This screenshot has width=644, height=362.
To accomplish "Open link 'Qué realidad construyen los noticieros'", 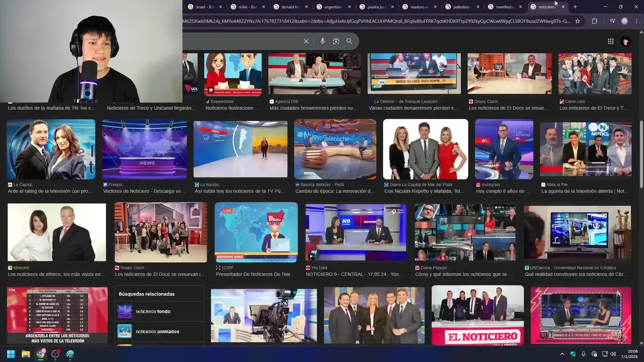I will pyautogui.click(x=576, y=275).
